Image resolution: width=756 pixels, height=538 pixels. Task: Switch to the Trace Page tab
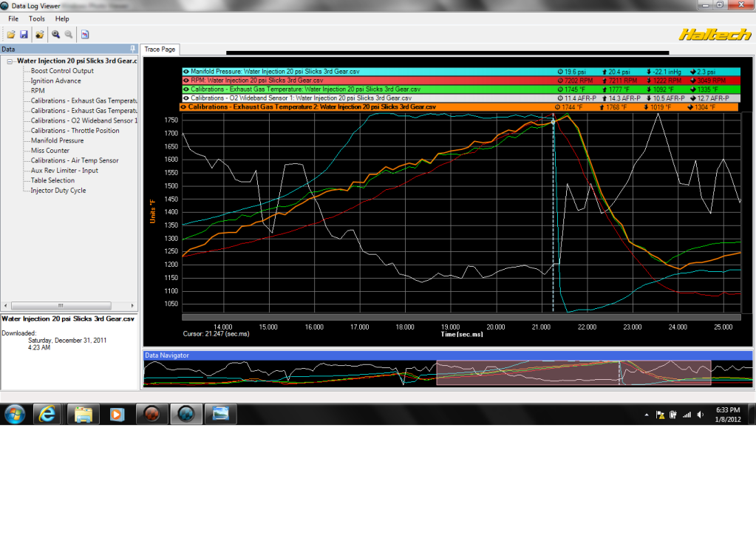pos(160,50)
